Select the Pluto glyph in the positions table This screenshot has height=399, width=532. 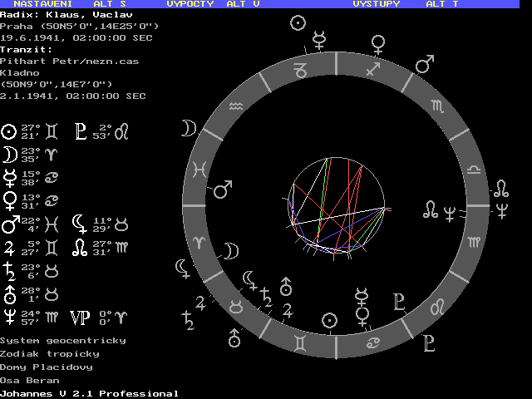[x=81, y=131]
